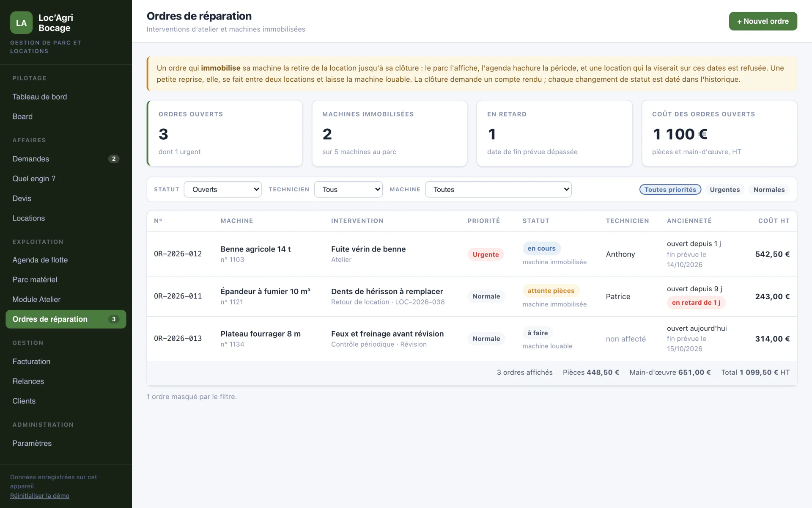812x508 pixels.
Task: Select the Toutes priorités filter chip
Action: (670, 189)
